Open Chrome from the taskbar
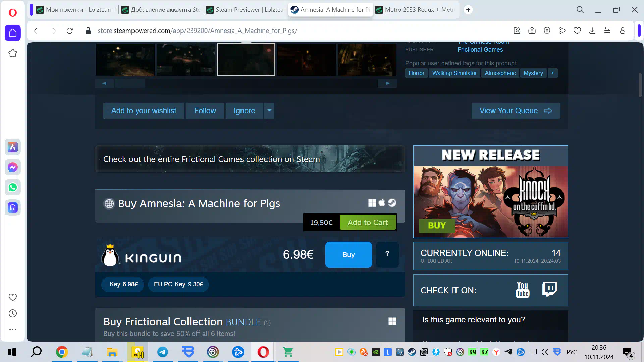Viewport: 644px width, 362px height. (62, 352)
